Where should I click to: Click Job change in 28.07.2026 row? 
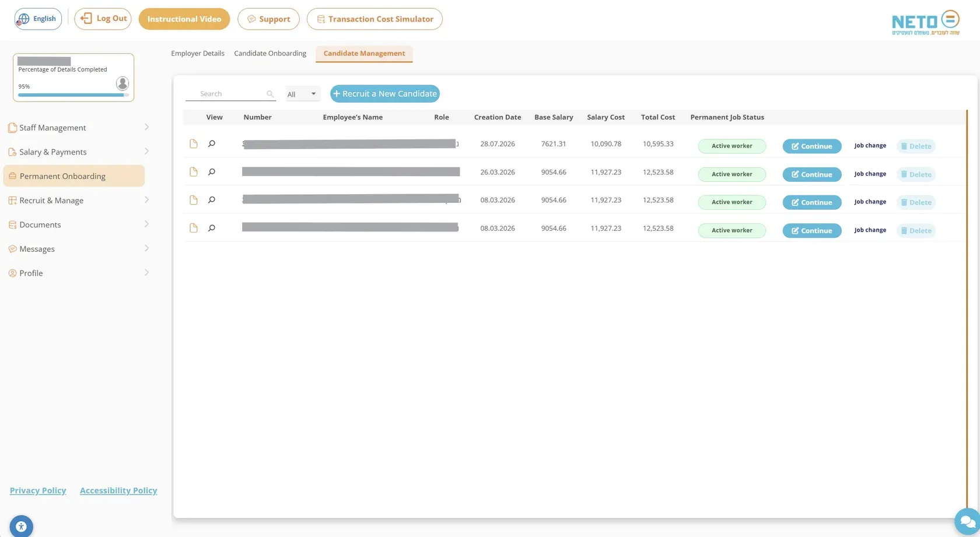(870, 146)
